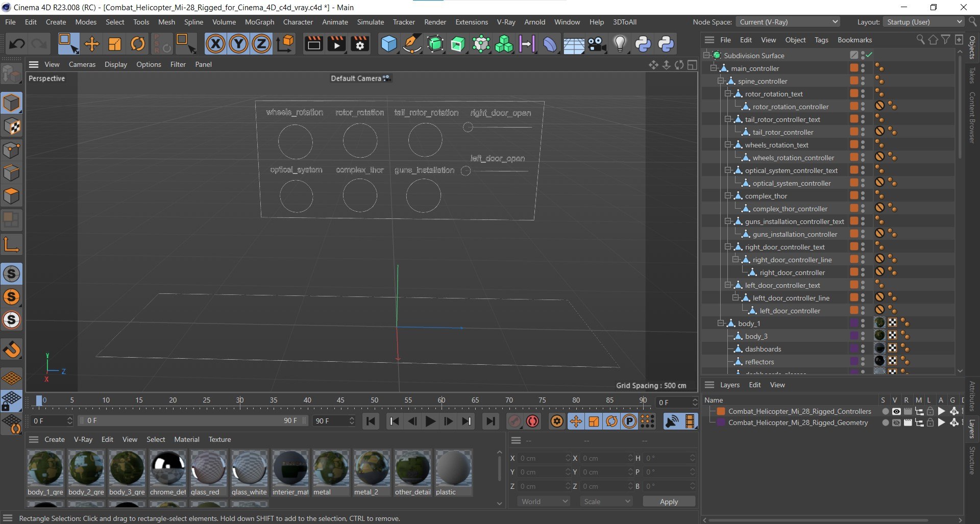Image resolution: width=980 pixels, height=524 pixels.
Task: Go to start of animation
Action: pos(371,421)
